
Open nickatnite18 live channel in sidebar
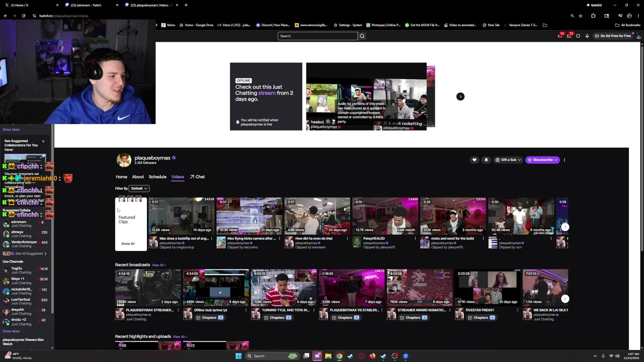(25, 292)
